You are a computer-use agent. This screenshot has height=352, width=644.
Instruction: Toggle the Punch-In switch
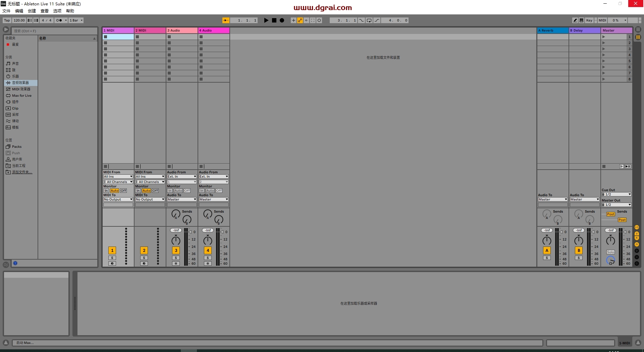pyautogui.click(x=361, y=20)
